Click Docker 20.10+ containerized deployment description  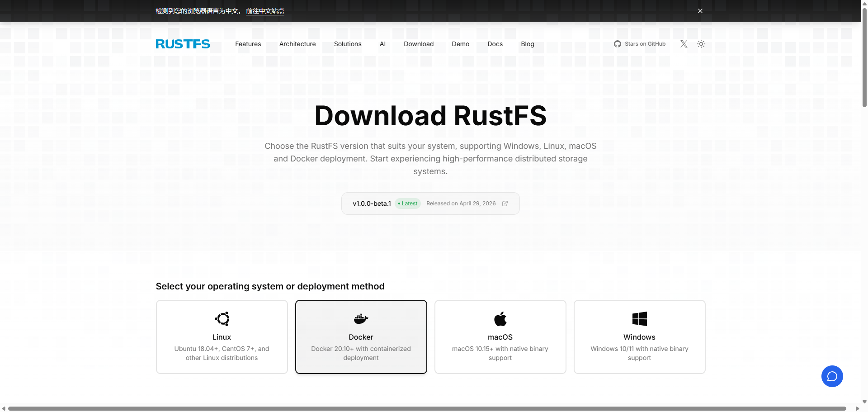tap(361, 353)
